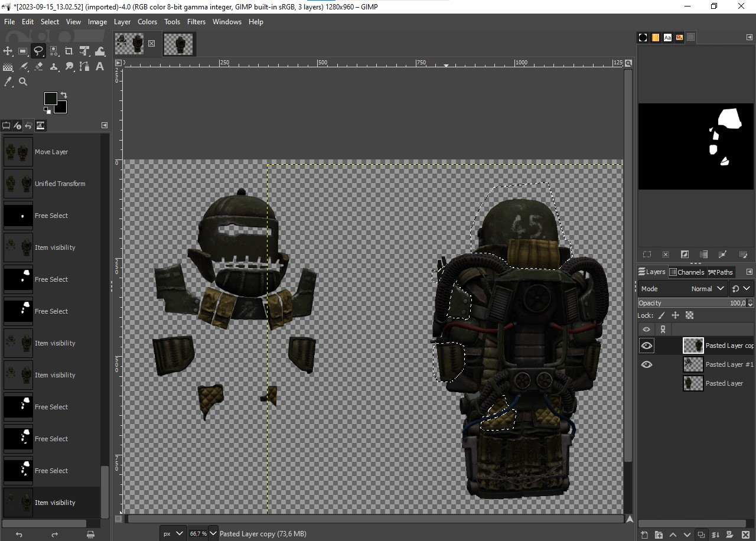Select the Text tool
The width and height of the screenshot is (756, 541).
coord(100,67)
